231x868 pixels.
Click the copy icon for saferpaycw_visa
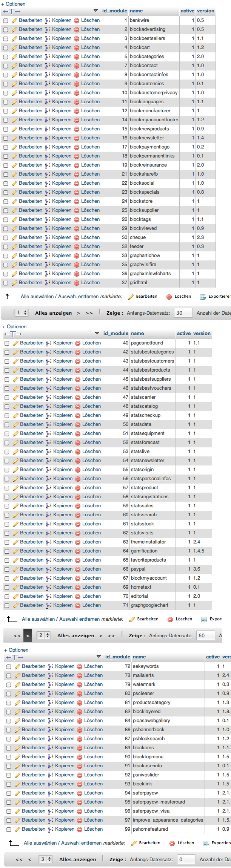[51, 811]
